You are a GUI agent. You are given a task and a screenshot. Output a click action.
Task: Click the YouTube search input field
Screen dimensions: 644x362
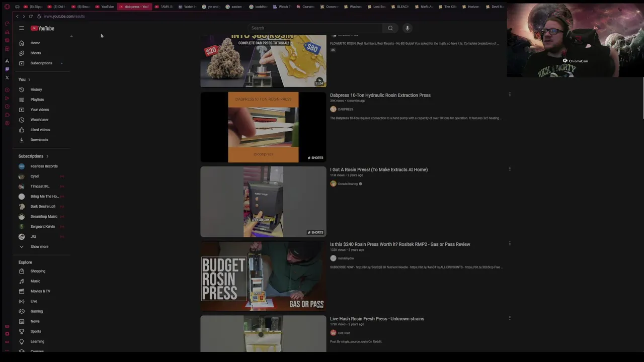click(314, 28)
